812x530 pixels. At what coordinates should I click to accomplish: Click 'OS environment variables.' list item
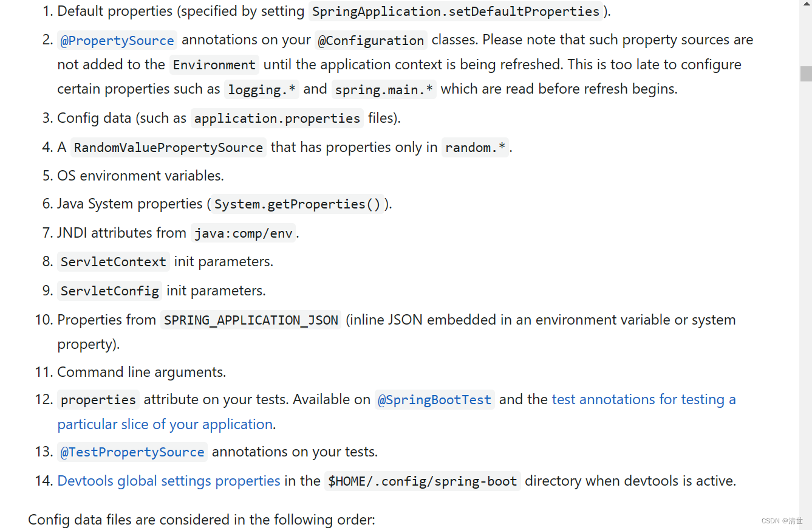click(x=140, y=176)
